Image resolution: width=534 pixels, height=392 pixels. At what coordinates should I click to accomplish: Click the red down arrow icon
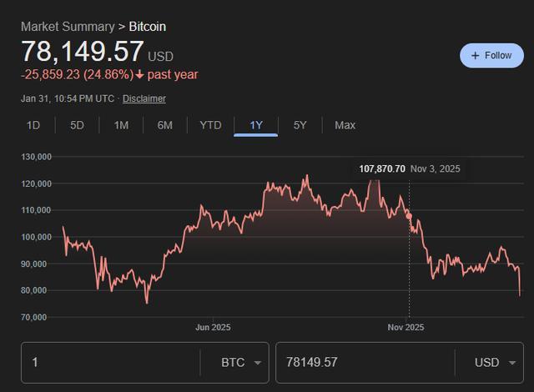pos(139,75)
